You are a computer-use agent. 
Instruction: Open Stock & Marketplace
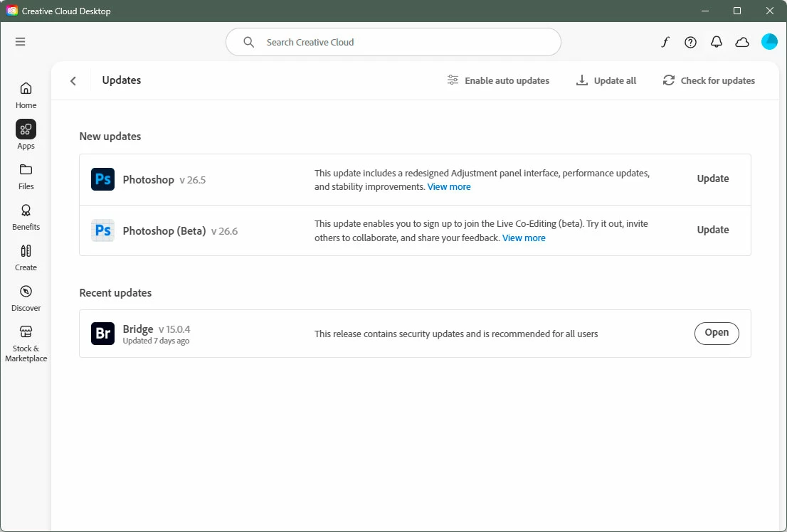tap(26, 344)
